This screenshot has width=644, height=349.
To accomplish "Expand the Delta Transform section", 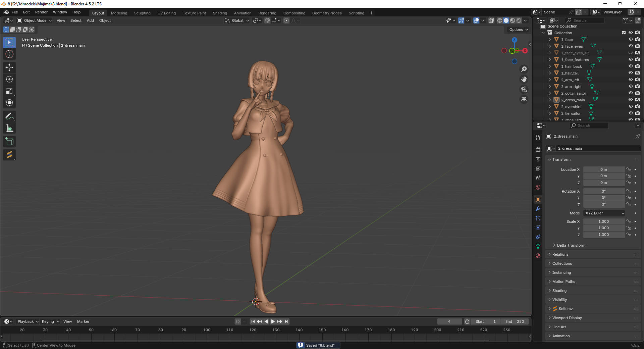I will point(571,245).
